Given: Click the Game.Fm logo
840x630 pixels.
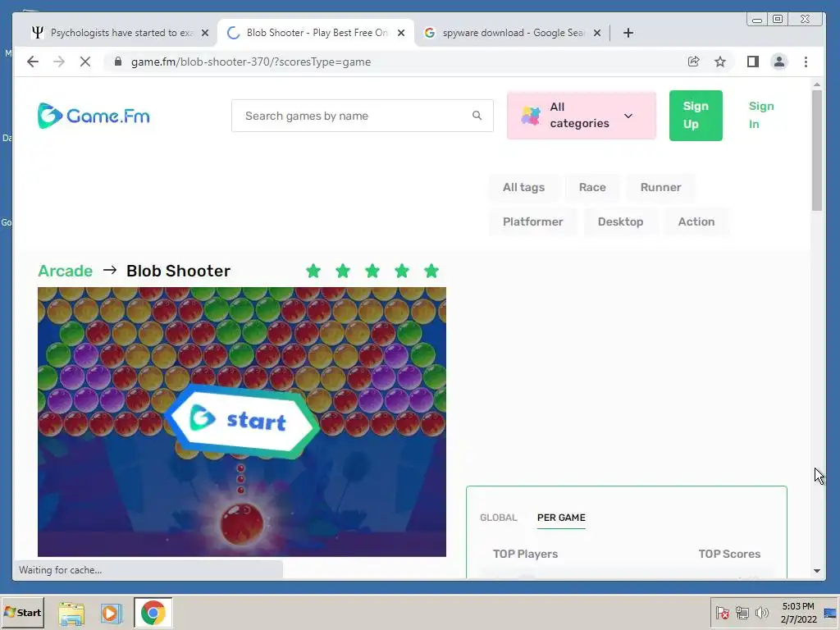Looking at the screenshot, I should pos(94,116).
